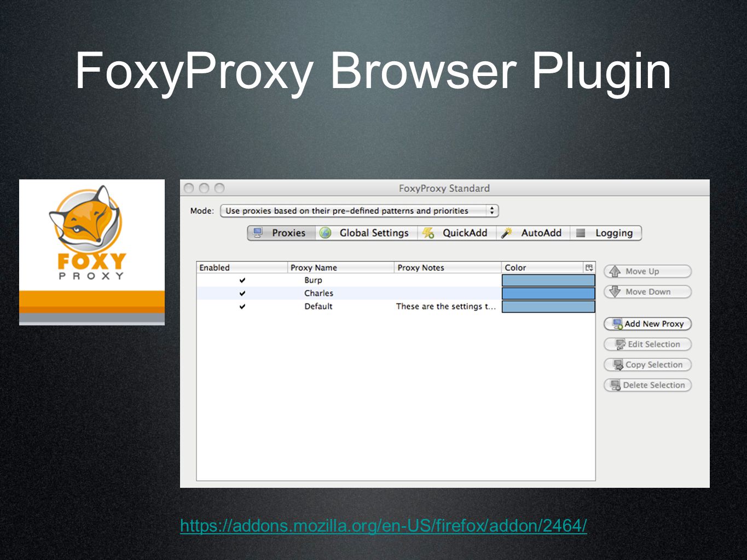Sort by the Enabled column header
747x560 pixels.
tap(242, 267)
